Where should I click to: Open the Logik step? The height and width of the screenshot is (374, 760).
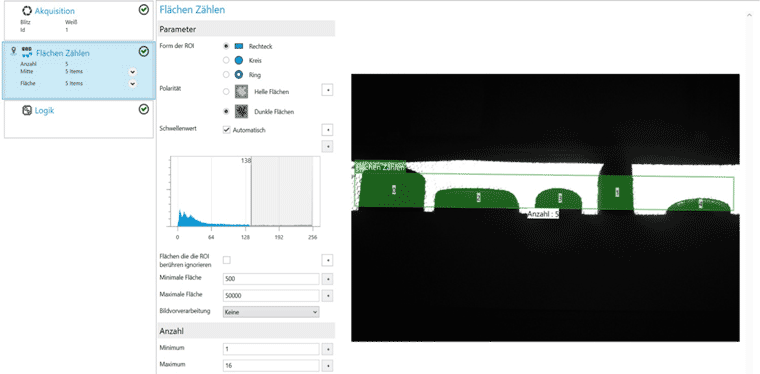[x=79, y=119]
